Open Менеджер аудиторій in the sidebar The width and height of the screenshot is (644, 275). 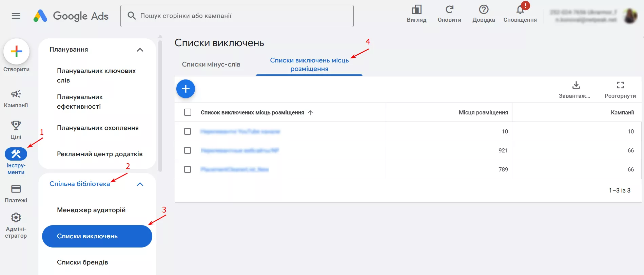click(91, 210)
